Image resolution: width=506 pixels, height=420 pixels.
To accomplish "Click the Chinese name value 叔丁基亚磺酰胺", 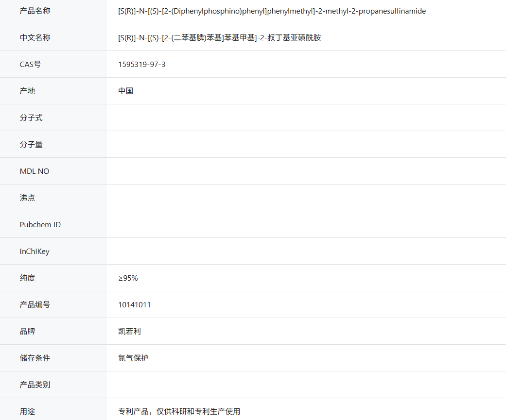I will [x=219, y=37].
